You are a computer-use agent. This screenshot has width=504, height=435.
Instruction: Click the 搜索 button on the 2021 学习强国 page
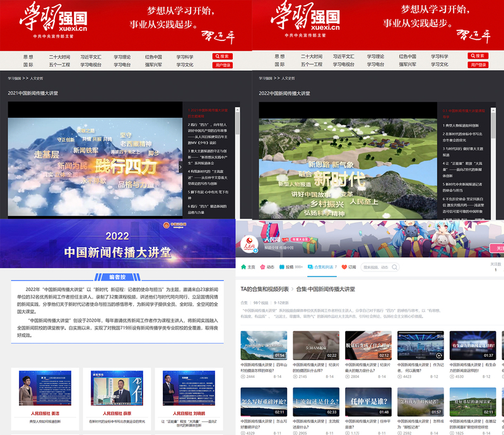tap(222, 56)
